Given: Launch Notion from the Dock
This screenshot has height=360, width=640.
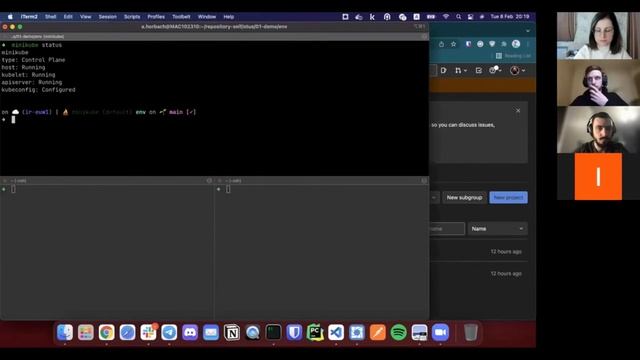Looking at the screenshot, I should [x=232, y=333].
